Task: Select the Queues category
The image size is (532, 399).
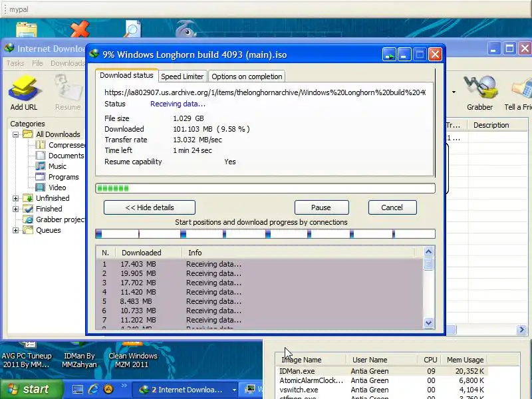Action: tap(48, 230)
